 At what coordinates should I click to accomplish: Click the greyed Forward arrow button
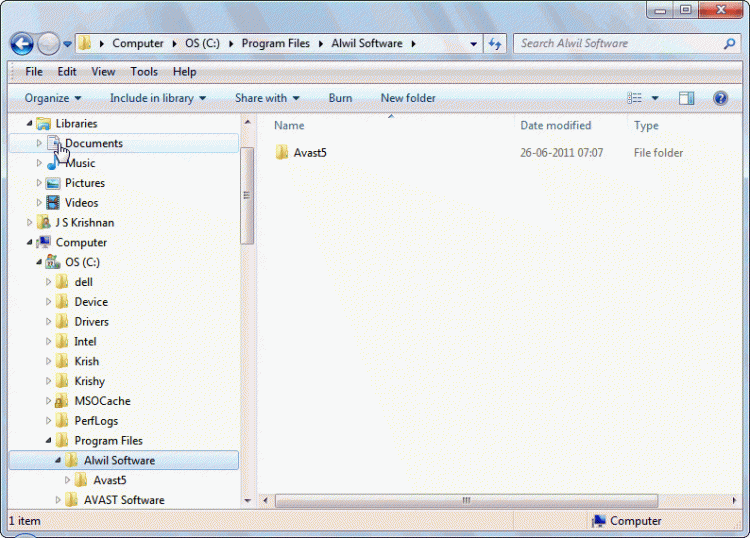coord(48,44)
